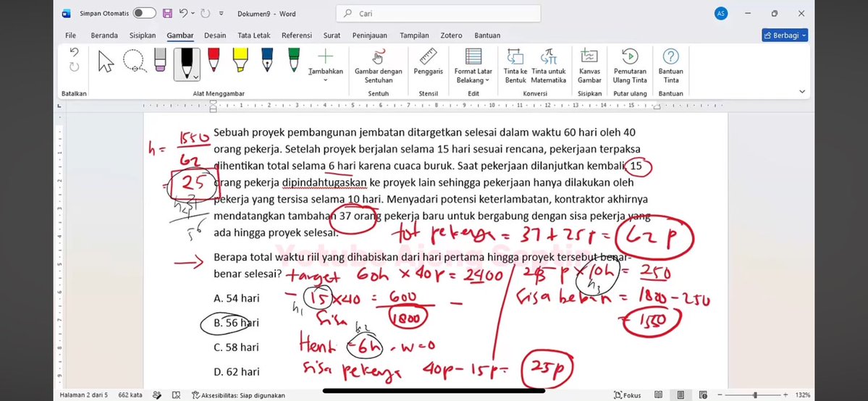Click answer text 'C. 58 hari'
This screenshot has width=868, height=401.
point(237,347)
